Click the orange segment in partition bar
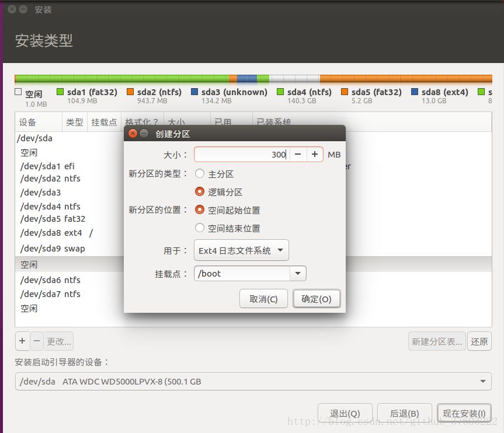 406,78
